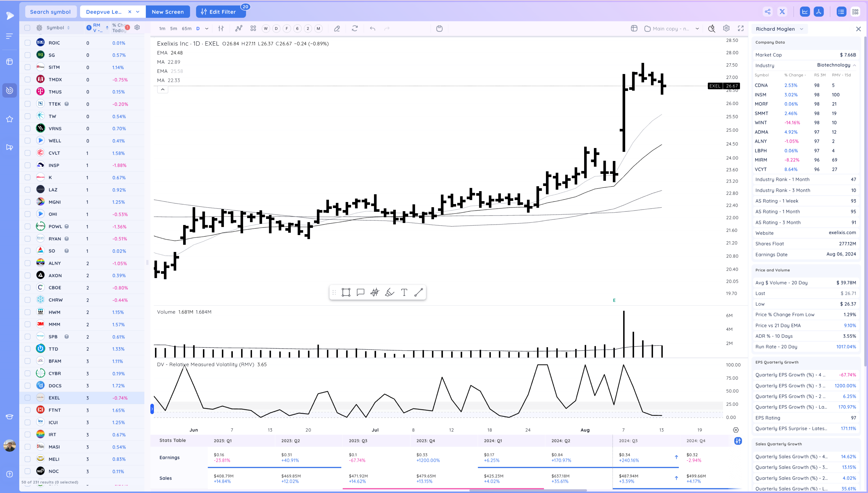Collapse the Biotechnology industry list
Screen dimensions: 868x493
[x=855, y=65]
